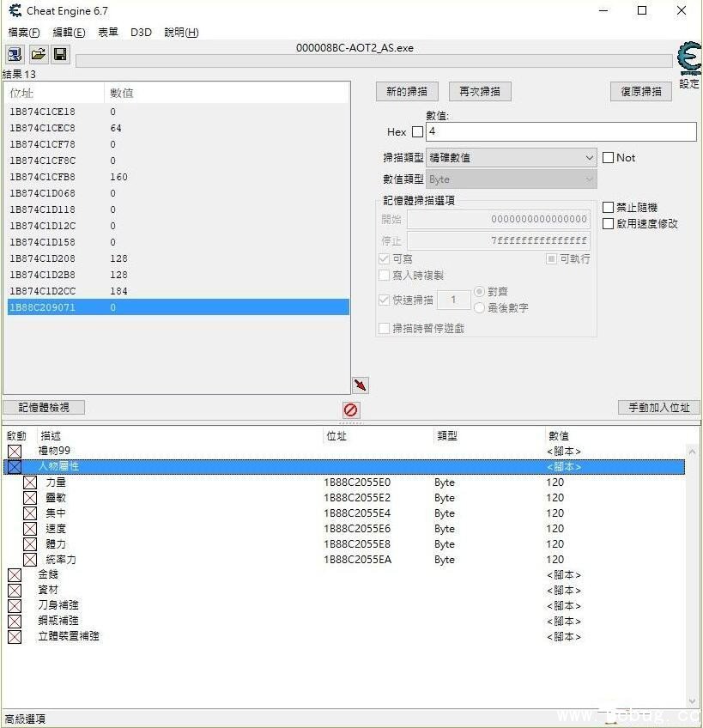Select result address 1B874C1CEC8
Screen dimensions: 703x728
(42, 128)
